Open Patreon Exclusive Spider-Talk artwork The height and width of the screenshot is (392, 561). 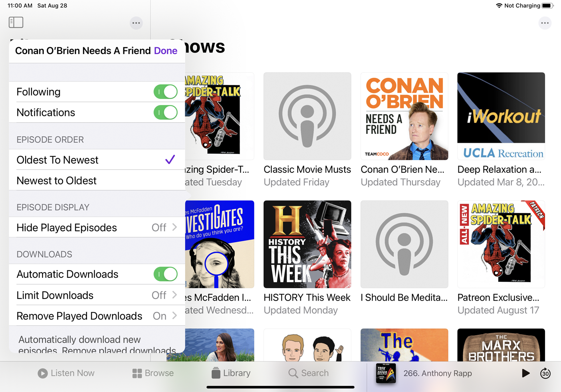(x=501, y=244)
